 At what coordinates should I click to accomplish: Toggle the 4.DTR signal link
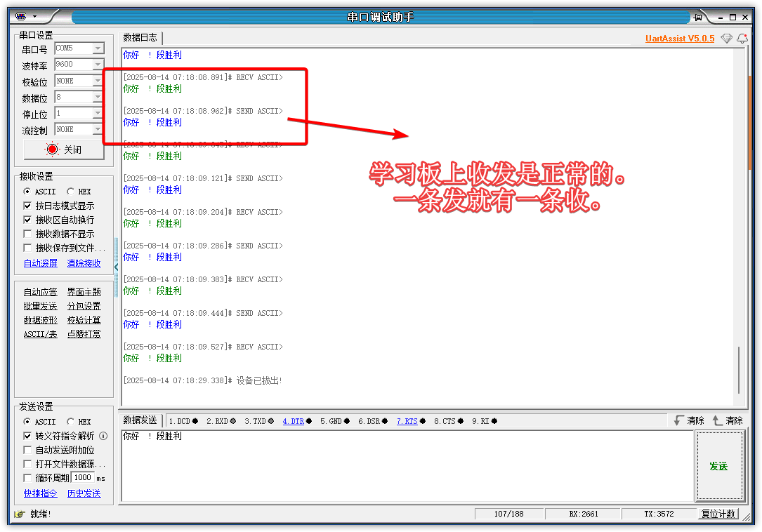click(294, 421)
